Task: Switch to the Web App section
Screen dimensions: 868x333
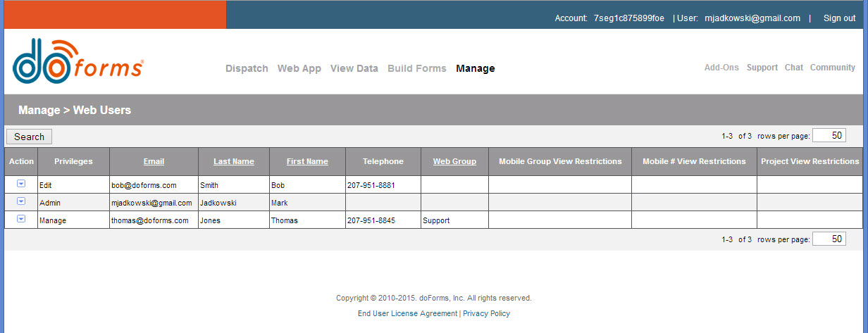Action: pyautogui.click(x=299, y=68)
